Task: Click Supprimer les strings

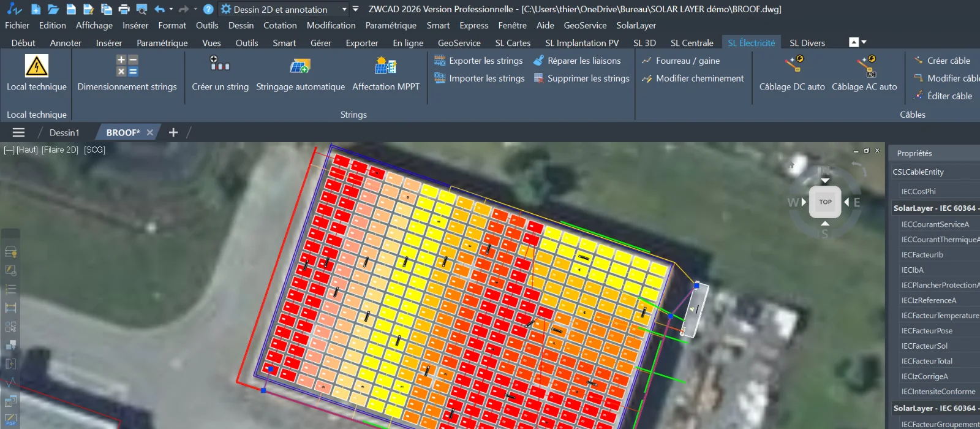Action: click(x=581, y=78)
